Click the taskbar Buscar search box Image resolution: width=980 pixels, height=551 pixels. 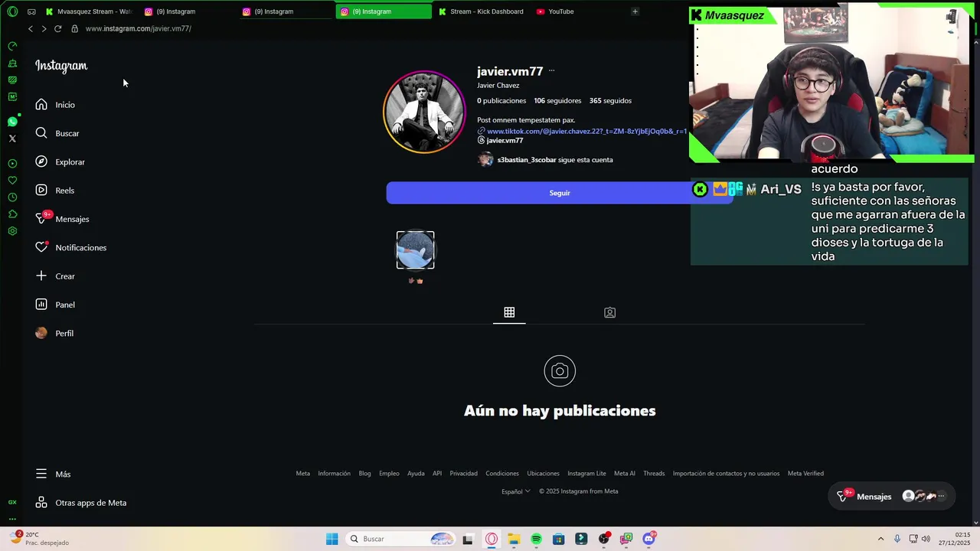[x=400, y=539]
